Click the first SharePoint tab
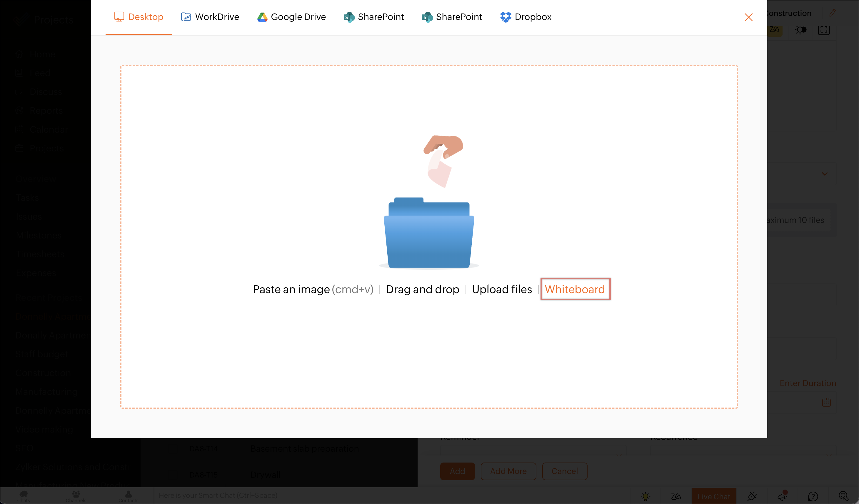The image size is (859, 504). coord(373,17)
